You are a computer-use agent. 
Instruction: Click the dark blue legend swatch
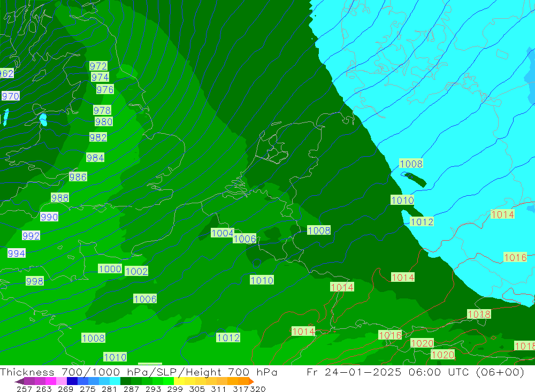pyautogui.click(x=72, y=381)
